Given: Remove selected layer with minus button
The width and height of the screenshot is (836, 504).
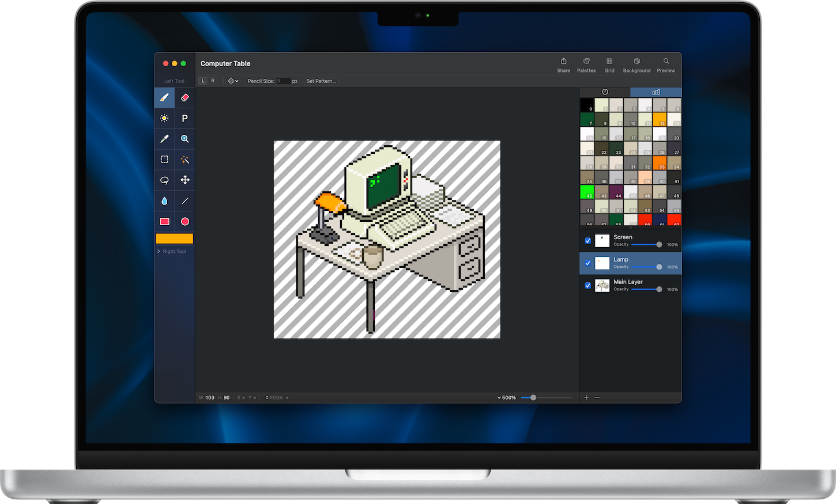Looking at the screenshot, I should click(597, 397).
